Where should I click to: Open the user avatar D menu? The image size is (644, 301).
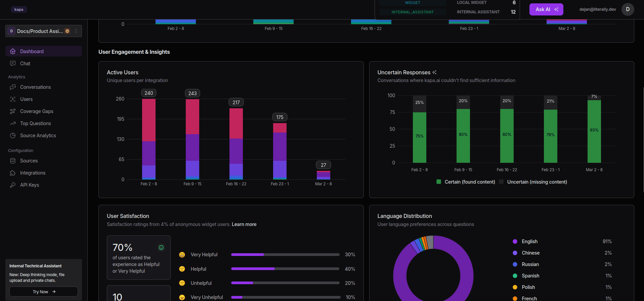(x=628, y=9)
